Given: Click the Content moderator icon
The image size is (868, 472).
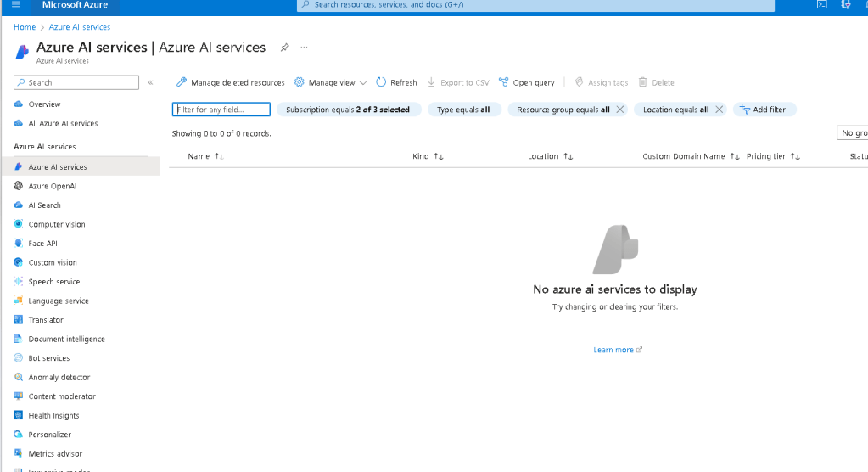Looking at the screenshot, I should pos(19,396).
